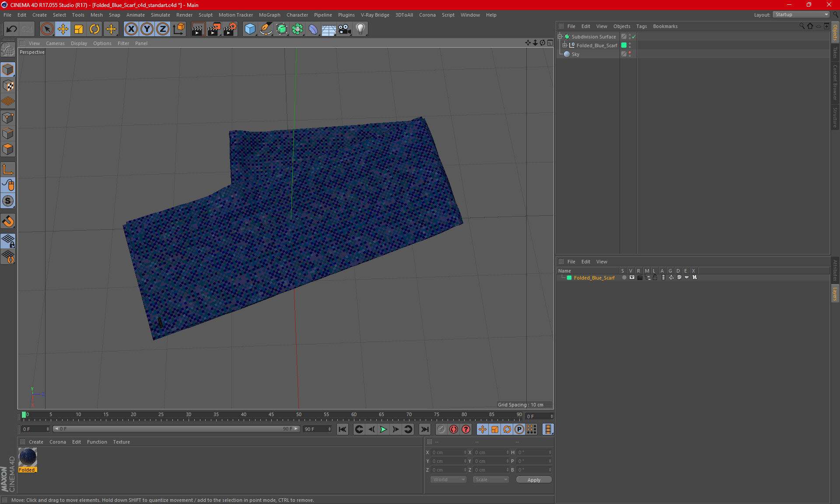
Task: Toggle layer view eye for Folded_Blue_Scarf
Action: click(632, 277)
